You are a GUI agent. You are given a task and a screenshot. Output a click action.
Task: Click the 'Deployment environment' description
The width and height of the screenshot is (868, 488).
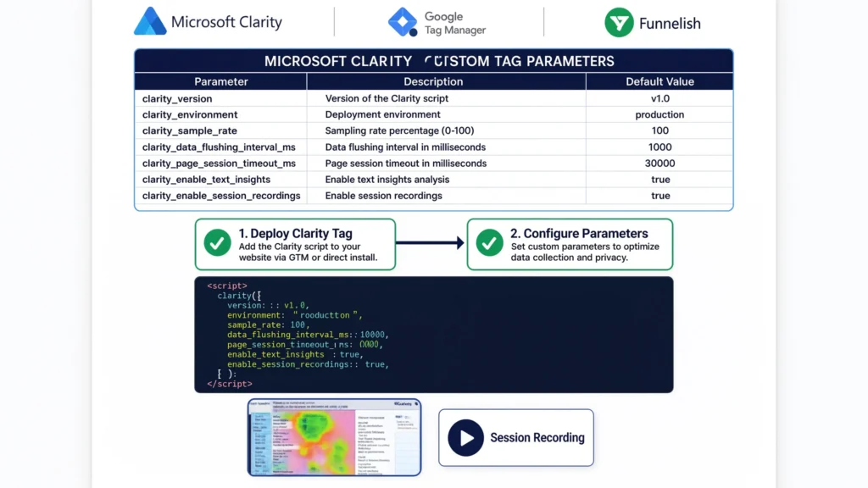pyautogui.click(x=382, y=114)
